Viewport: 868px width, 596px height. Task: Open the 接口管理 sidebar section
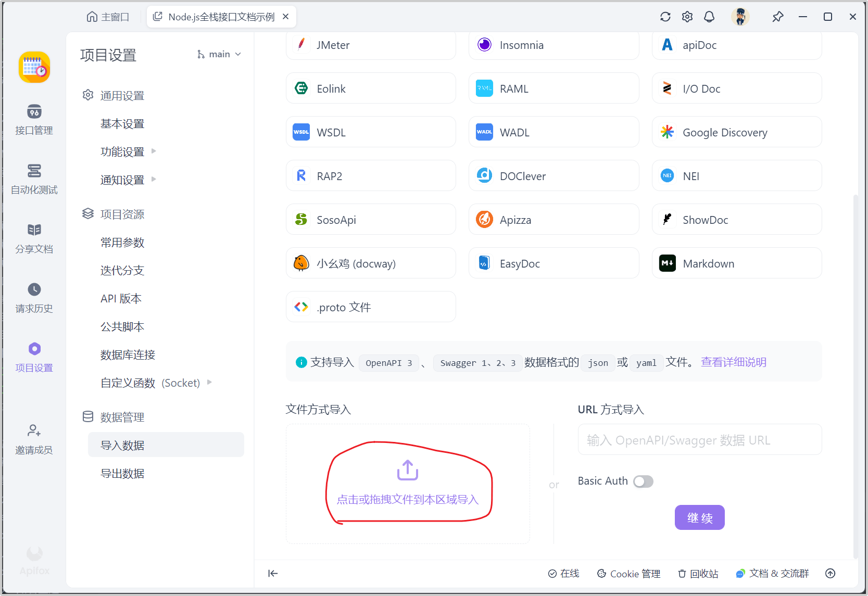34,120
